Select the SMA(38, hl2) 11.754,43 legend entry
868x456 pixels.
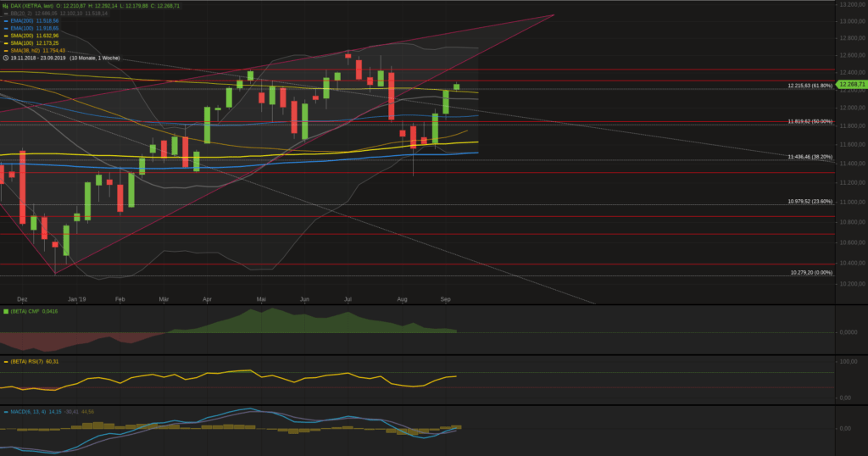[x=37, y=51]
